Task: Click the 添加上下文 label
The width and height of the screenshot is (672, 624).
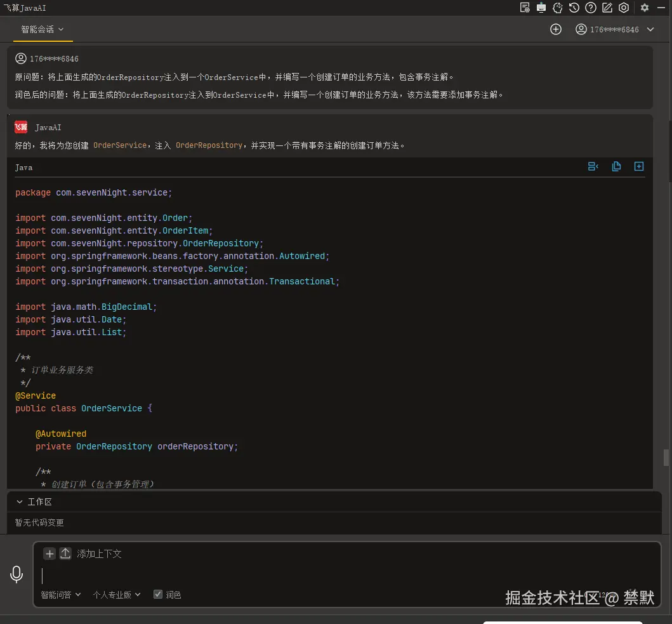Action: coord(99,554)
